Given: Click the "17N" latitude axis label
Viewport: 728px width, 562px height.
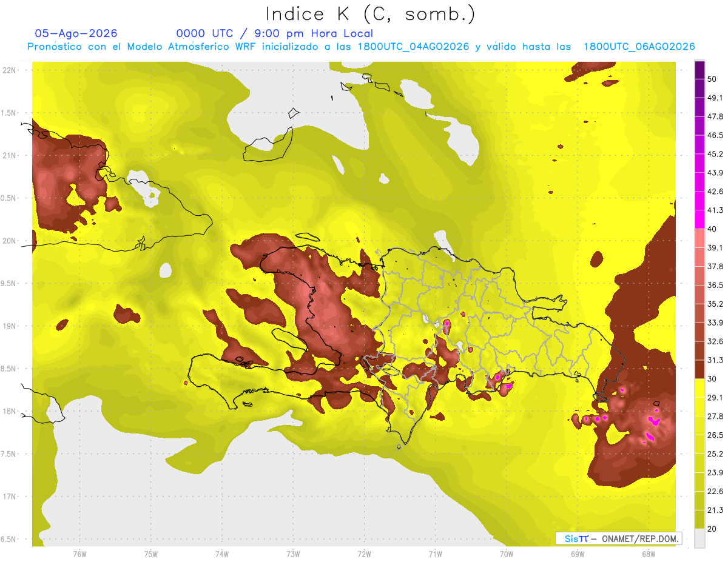Looking at the screenshot, I should click(9, 497).
